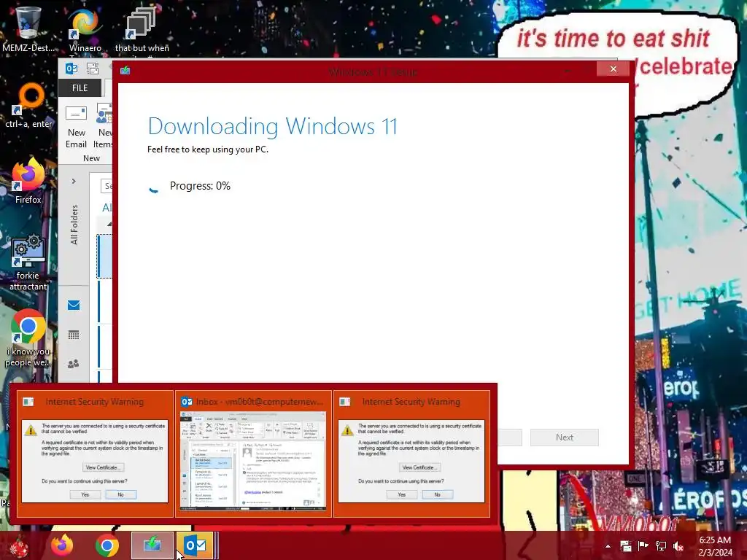747x560 pixels.
Task: Click the Next button in Windows 11 Setup
Action: coord(565,437)
